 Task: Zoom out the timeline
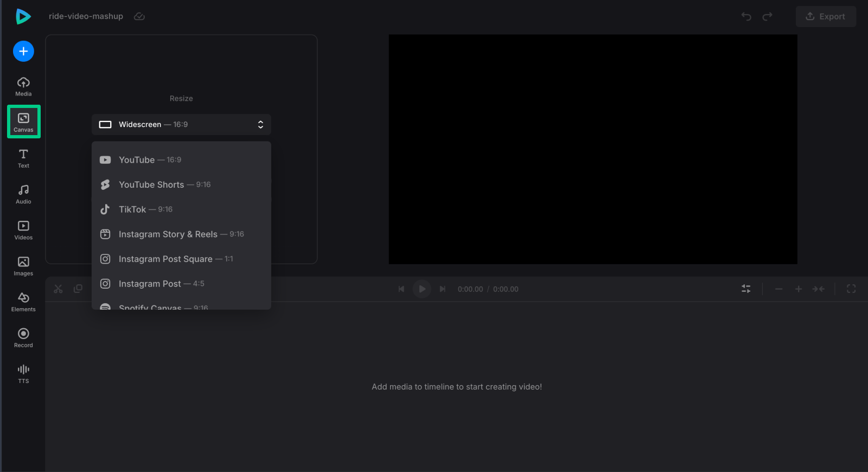pyautogui.click(x=778, y=289)
